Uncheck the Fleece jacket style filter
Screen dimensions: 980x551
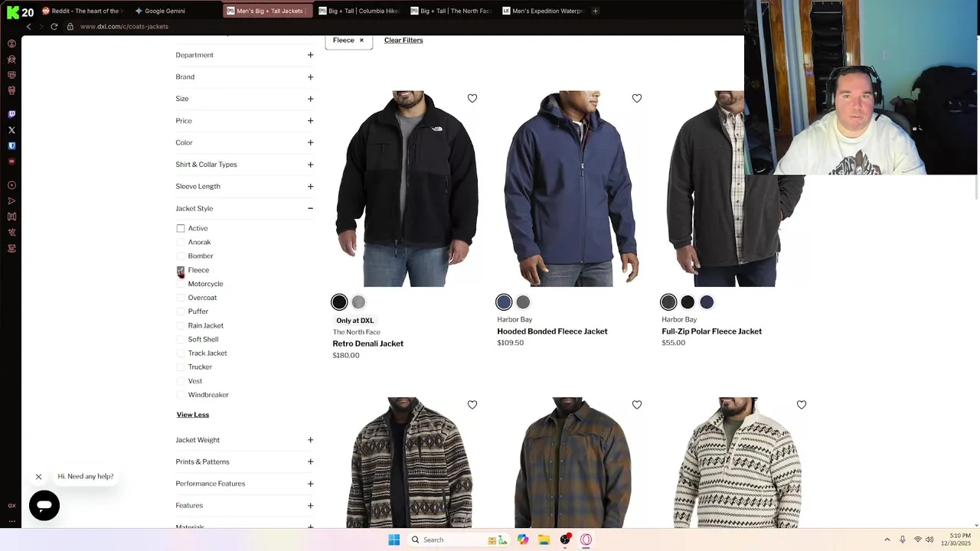pyautogui.click(x=181, y=272)
